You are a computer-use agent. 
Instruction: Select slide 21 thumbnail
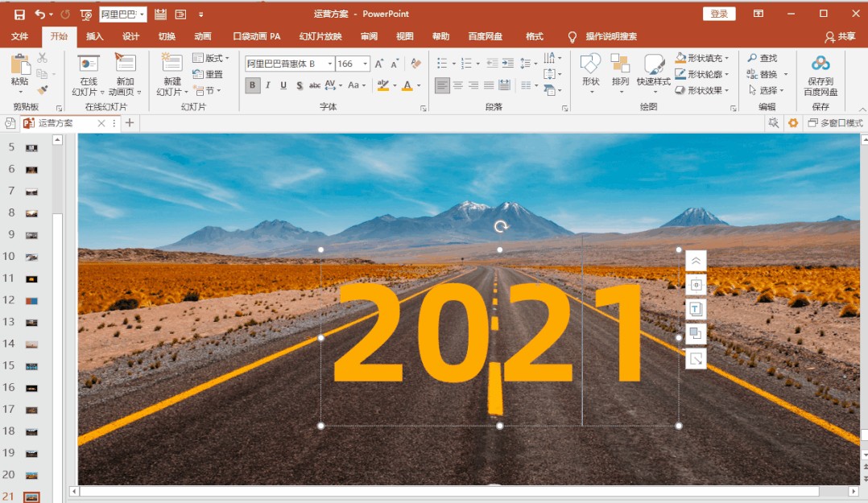click(x=31, y=497)
